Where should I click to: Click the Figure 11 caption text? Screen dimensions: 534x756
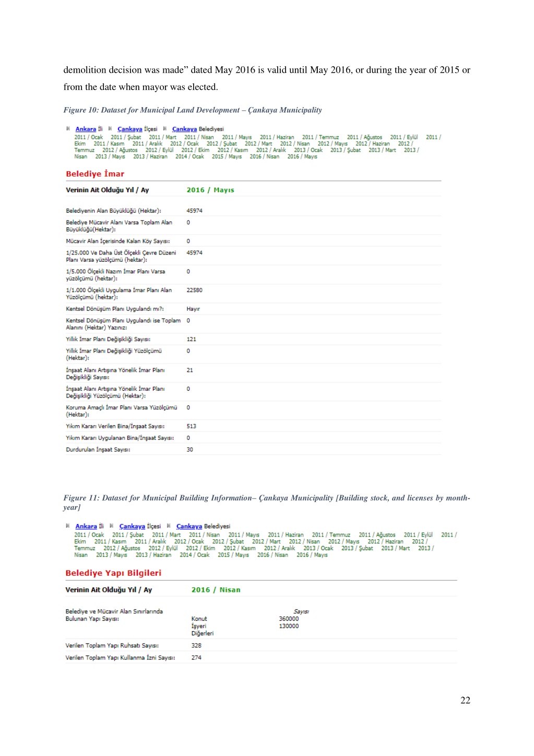point(267,503)
